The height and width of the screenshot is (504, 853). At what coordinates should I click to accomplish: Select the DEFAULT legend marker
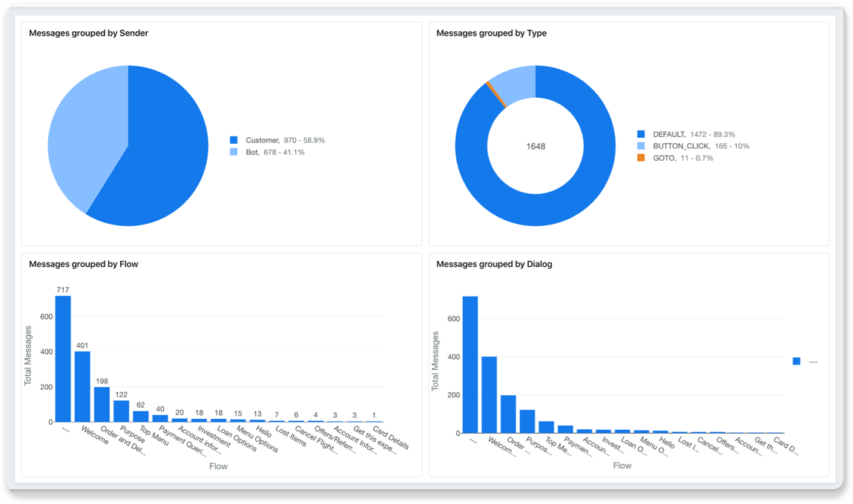[640, 134]
